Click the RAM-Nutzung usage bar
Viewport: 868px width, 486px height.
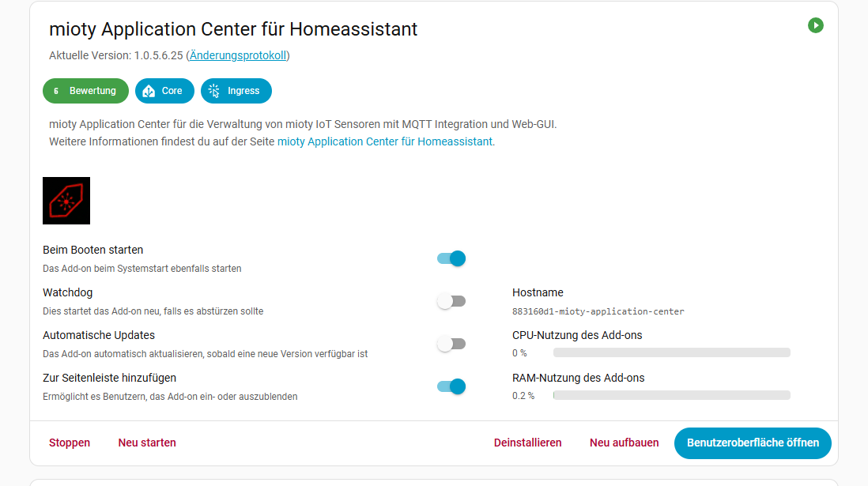pos(671,395)
